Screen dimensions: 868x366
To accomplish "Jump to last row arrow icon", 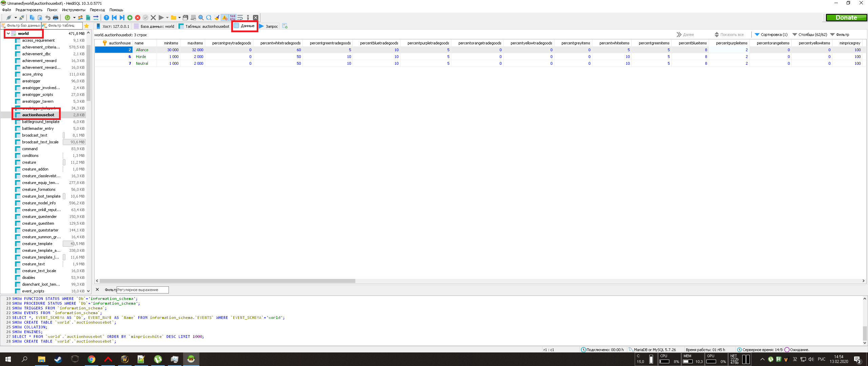I will [122, 18].
